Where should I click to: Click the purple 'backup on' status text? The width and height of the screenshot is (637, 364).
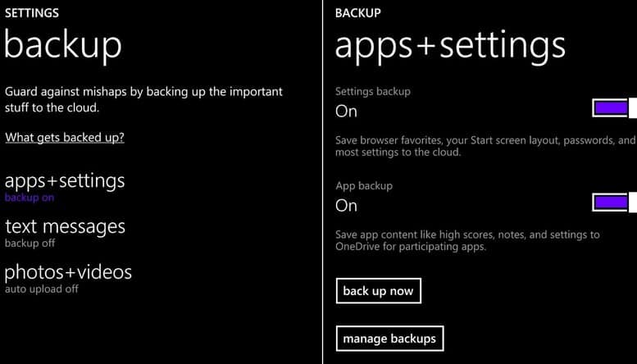[30, 198]
